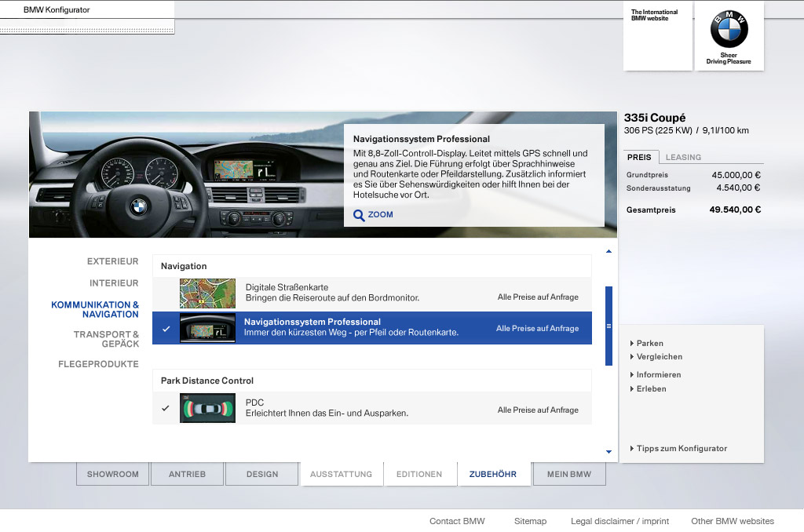Click Alle Preise auf Anfrage for Straßenkarte

[x=538, y=297]
